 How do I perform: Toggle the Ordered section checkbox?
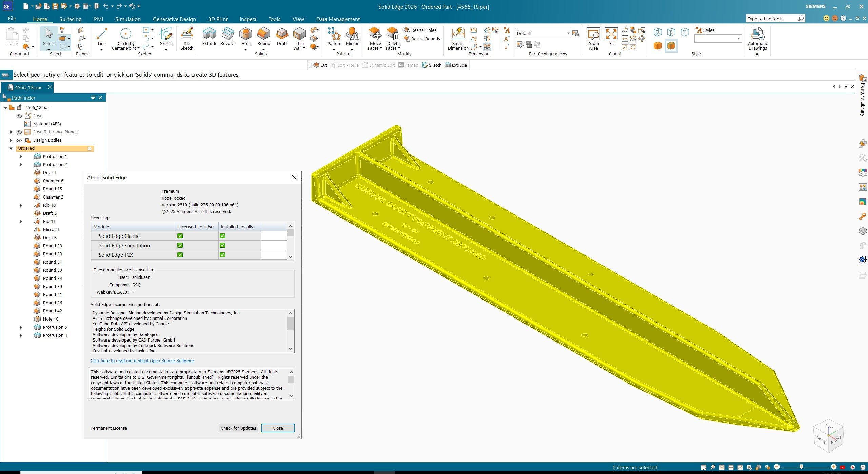tap(90, 148)
